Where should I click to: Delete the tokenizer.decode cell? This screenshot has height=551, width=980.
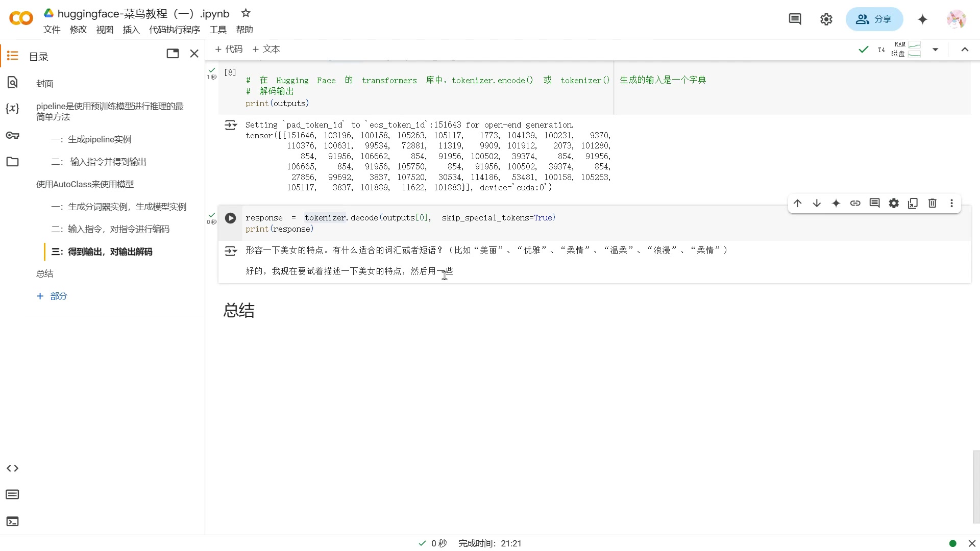[932, 203]
